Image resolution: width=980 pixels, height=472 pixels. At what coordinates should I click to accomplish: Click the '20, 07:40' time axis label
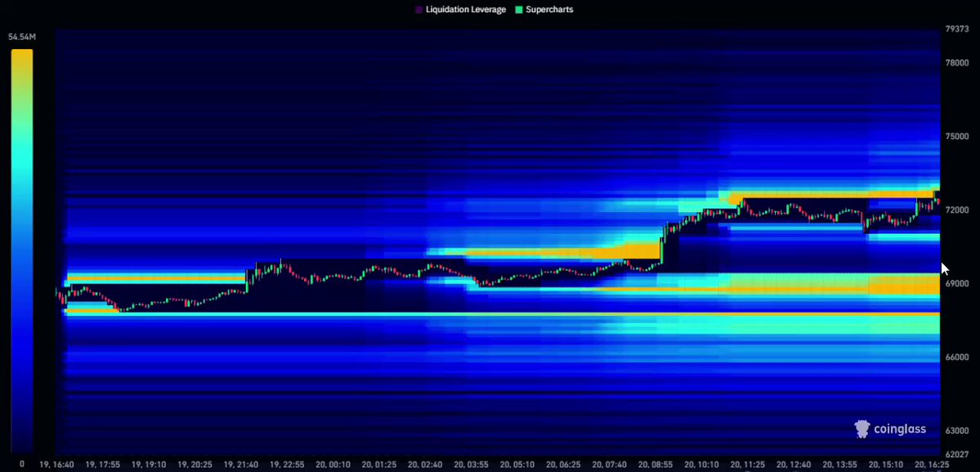click(x=611, y=465)
